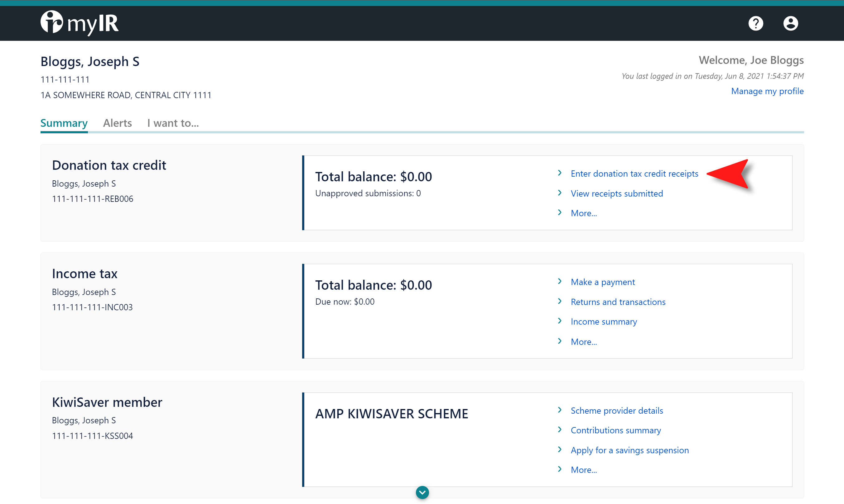This screenshot has width=844, height=504.
Task: Click the teal scroll-down circle arrow
Action: point(422,492)
